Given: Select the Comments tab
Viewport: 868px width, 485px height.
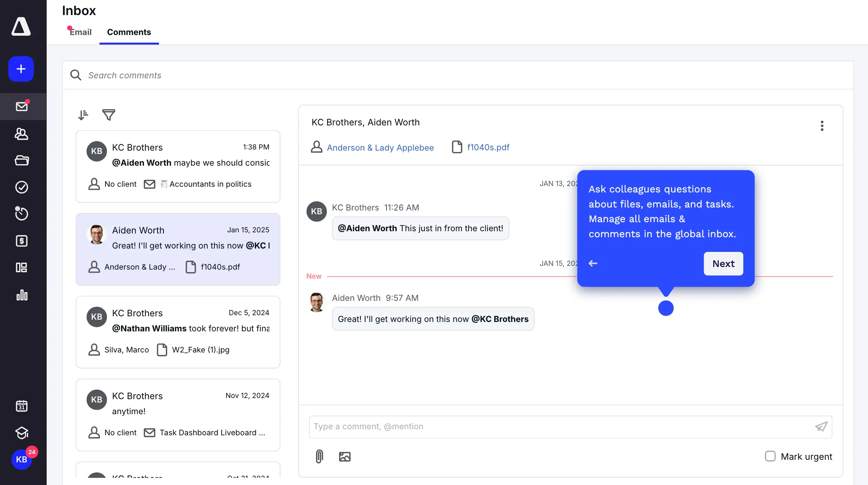Looking at the screenshot, I should coord(129,32).
